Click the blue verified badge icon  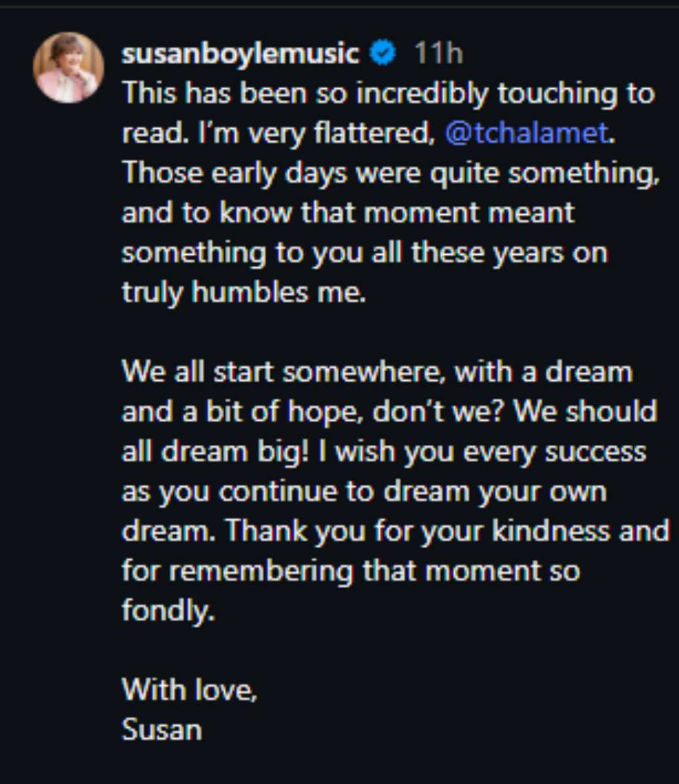click(383, 54)
